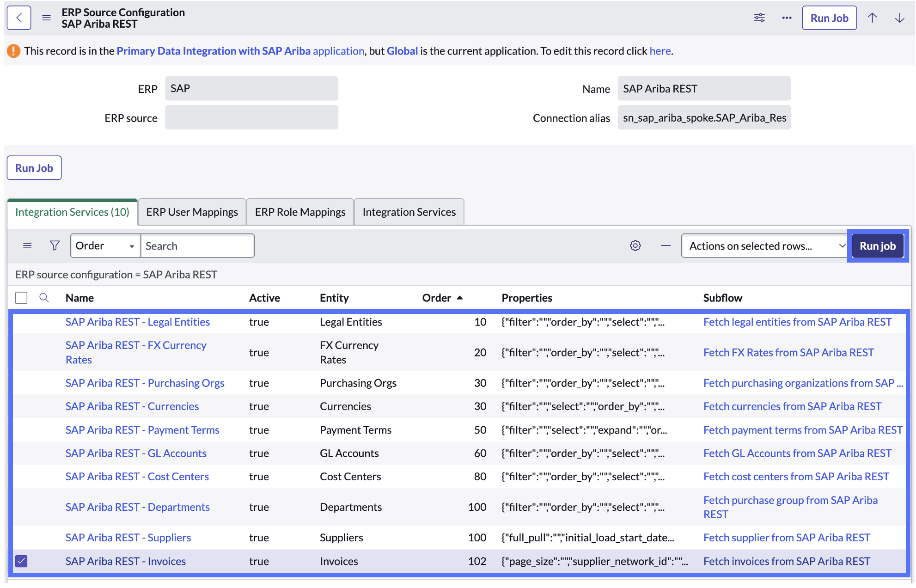Open SAP Ariba REST - Currencies record

(x=132, y=406)
